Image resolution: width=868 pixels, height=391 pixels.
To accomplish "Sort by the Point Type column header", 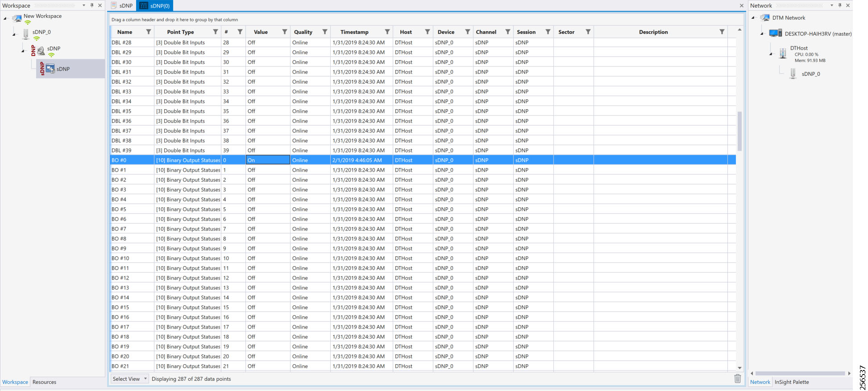I will (x=180, y=32).
